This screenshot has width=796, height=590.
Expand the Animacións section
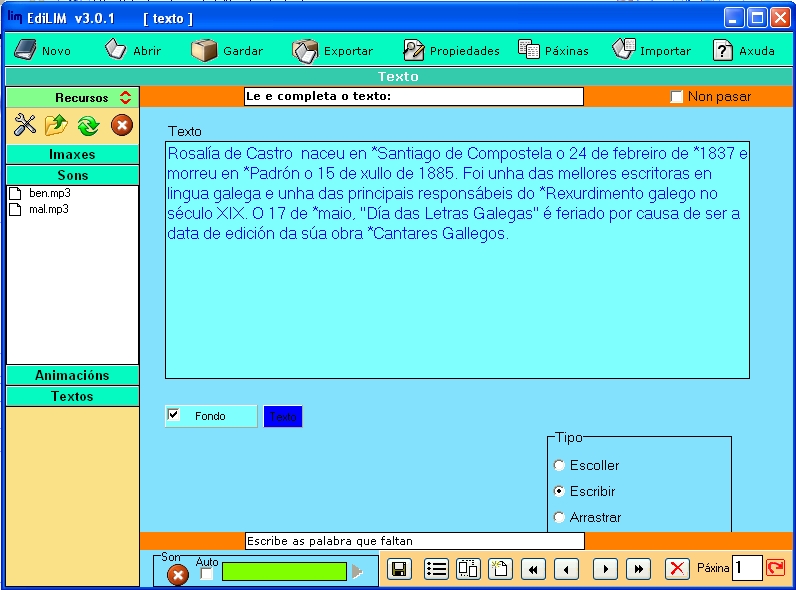(x=73, y=375)
